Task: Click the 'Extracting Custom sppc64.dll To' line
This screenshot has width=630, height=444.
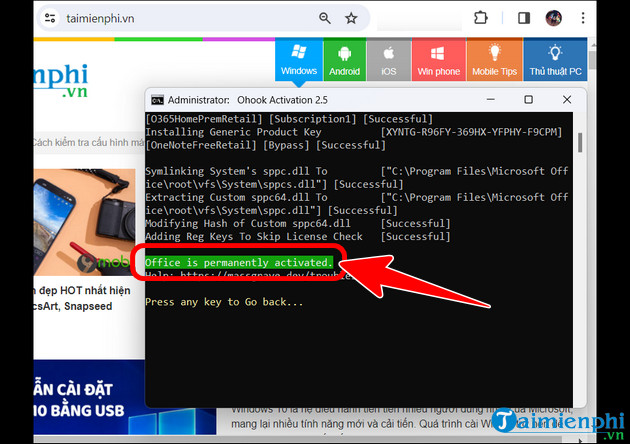Action: (236, 197)
